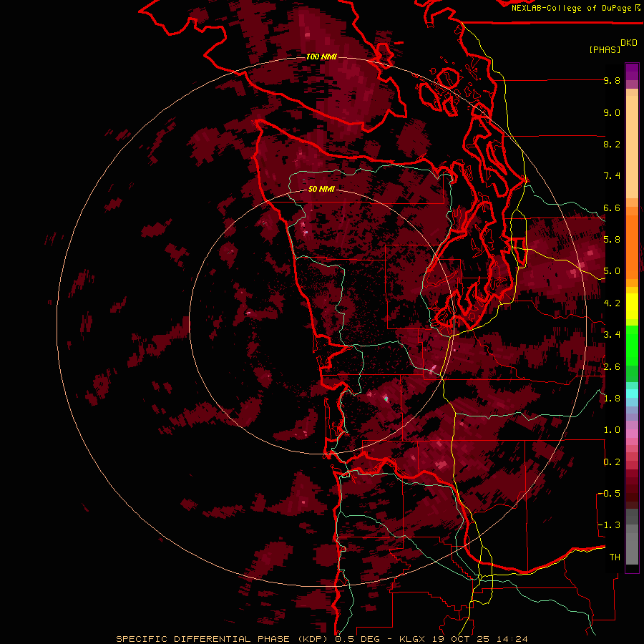The width and height of the screenshot is (644, 644).
Task: Click the -0.5 scale value
Action: 609,494
